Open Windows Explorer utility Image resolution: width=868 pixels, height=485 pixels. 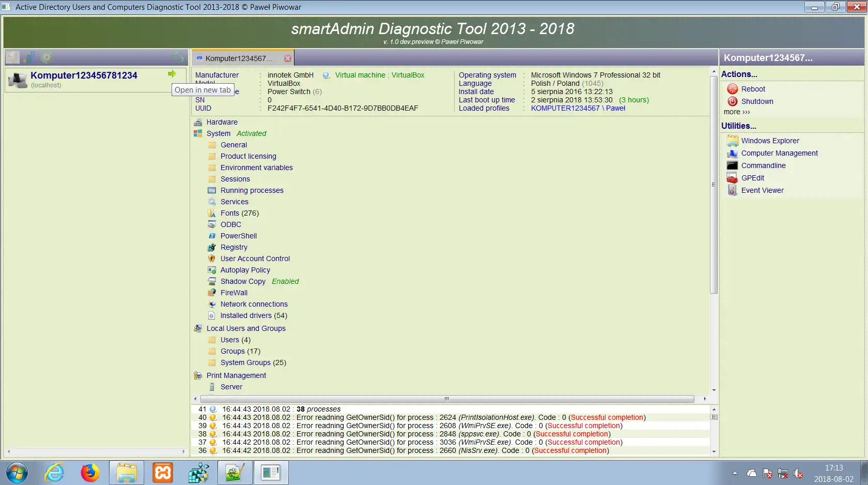coord(770,141)
